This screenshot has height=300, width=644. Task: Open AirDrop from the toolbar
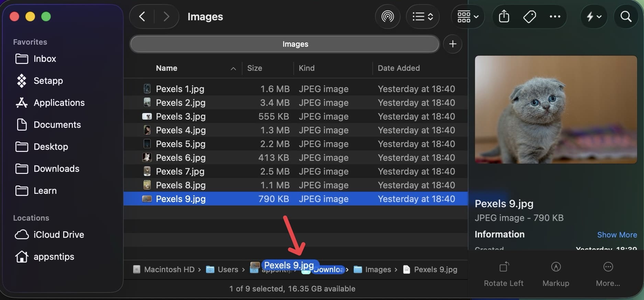[388, 16]
